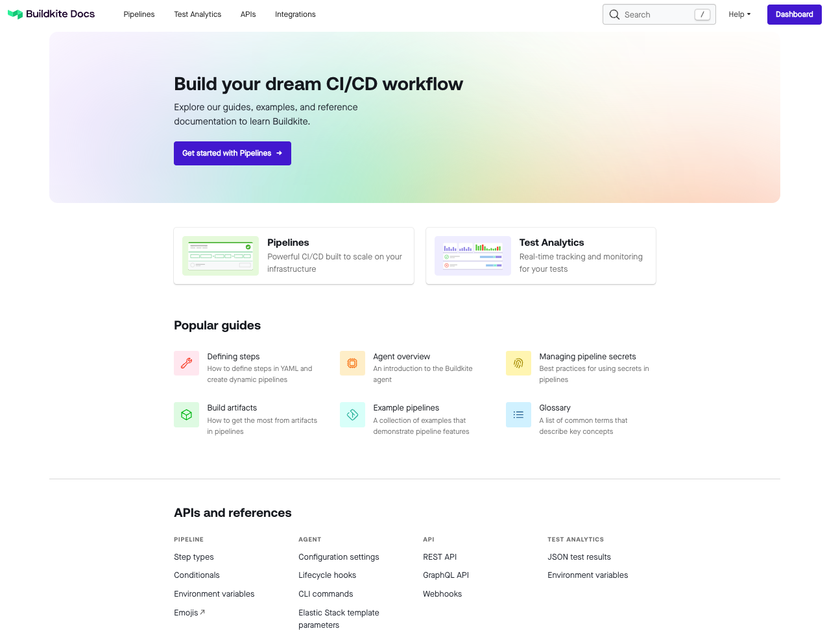
Task: Open the CLI commands link
Action: (326, 594)
